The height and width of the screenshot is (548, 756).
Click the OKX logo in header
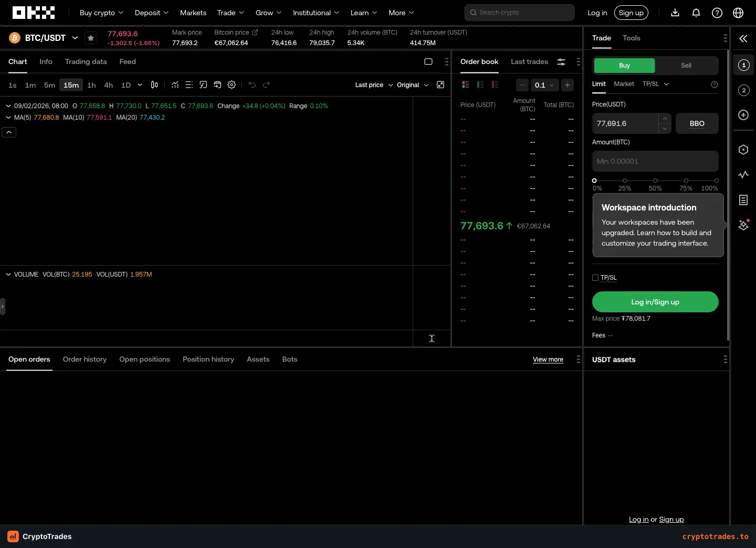34,13
